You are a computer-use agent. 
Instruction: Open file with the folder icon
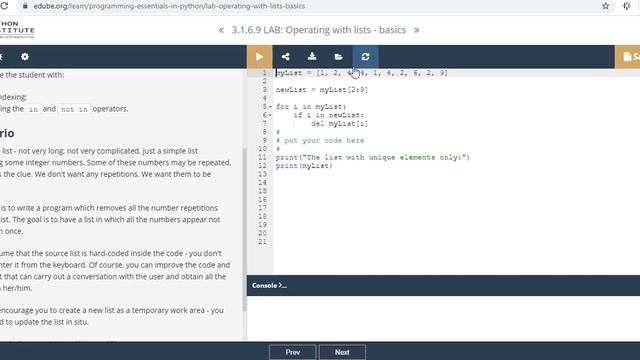[x=338, y=57]
